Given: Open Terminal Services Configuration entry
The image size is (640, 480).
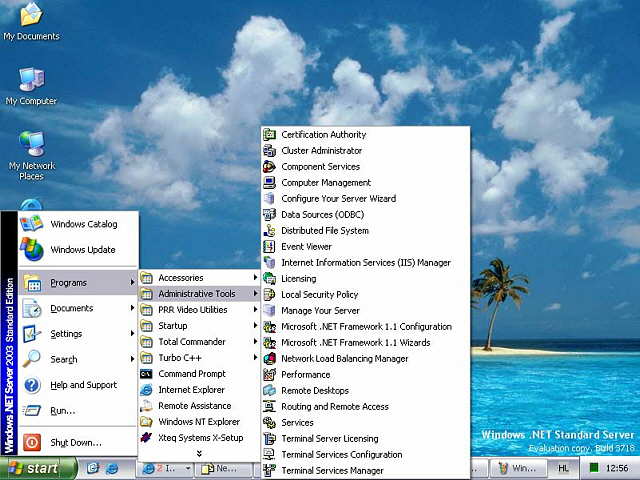Looking at the screenshot, I should (x=366, y=454).
